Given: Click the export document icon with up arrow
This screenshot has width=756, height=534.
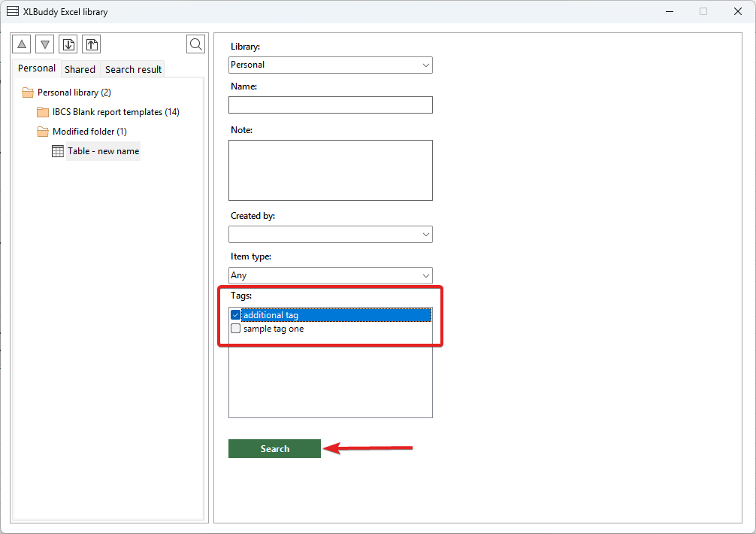Looking at the screenshot, I should 91,44.
